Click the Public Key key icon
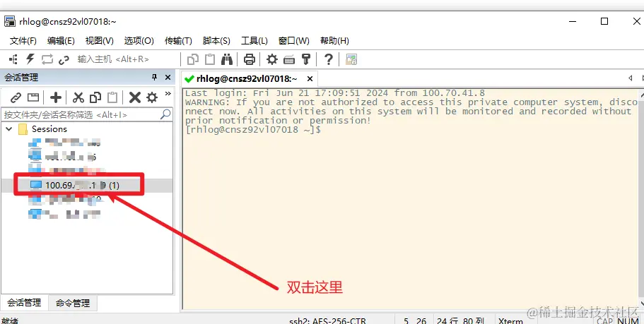 click(x=306, y=59)
